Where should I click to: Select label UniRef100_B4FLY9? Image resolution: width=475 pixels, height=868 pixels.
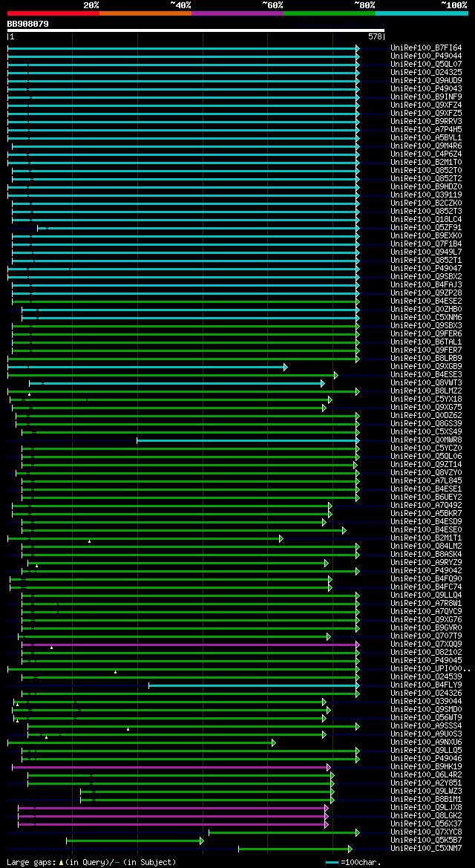pyautogui.click(x=426, y=685)
